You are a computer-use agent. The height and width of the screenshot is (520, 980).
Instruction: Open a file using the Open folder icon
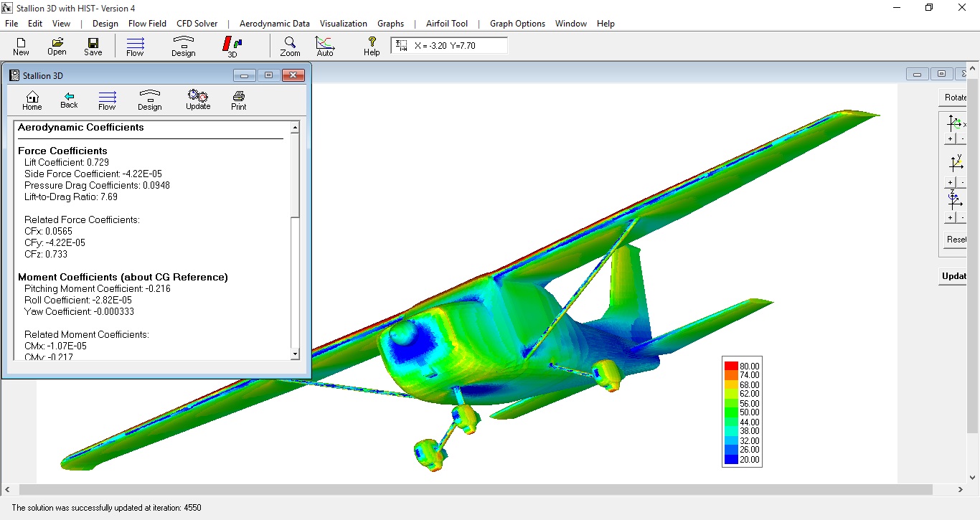click(x=57, y=45)
